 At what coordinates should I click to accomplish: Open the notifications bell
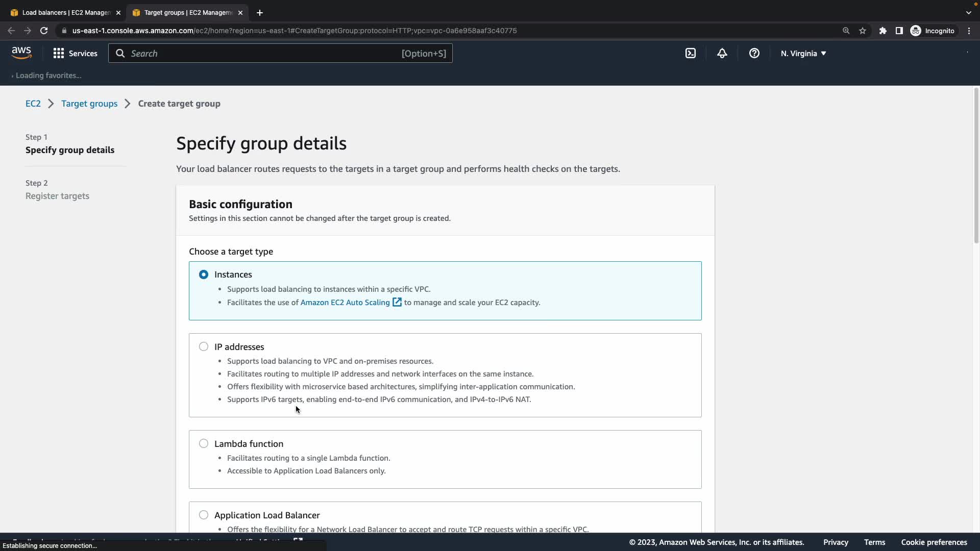722,53
